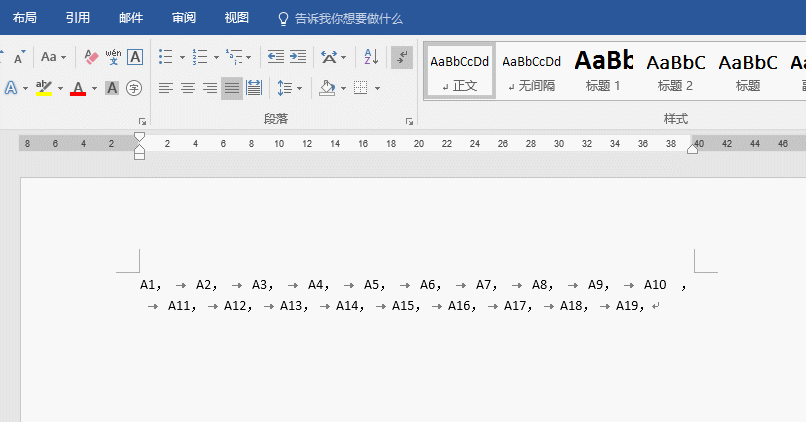Apply the 标题 1 heading style

(x=603, y=70)
